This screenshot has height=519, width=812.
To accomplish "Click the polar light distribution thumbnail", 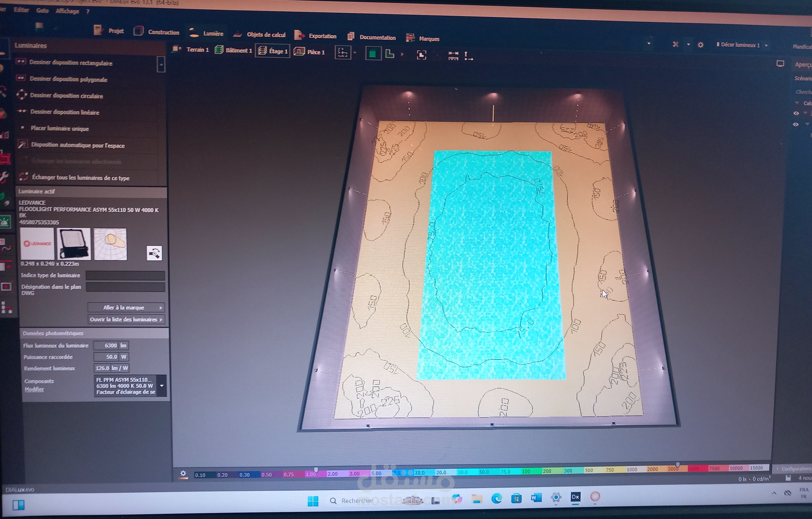I will 110,244.
